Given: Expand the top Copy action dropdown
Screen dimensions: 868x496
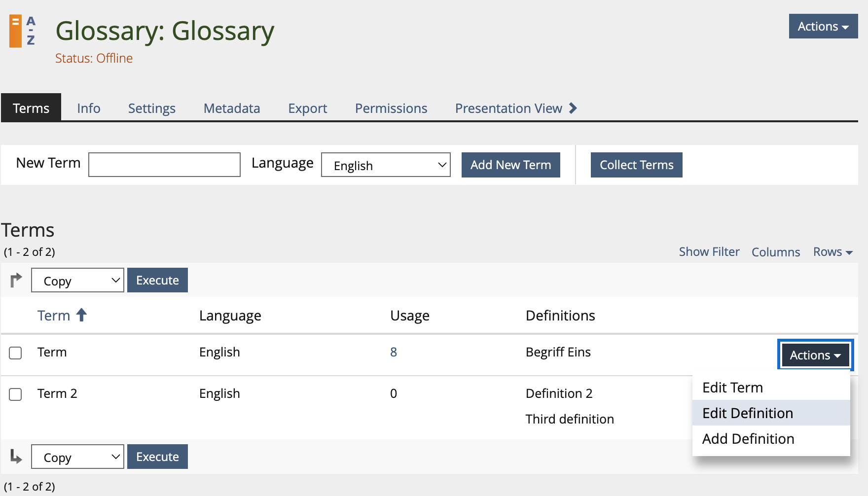Looking at the screenshot, I should [77, 281].
